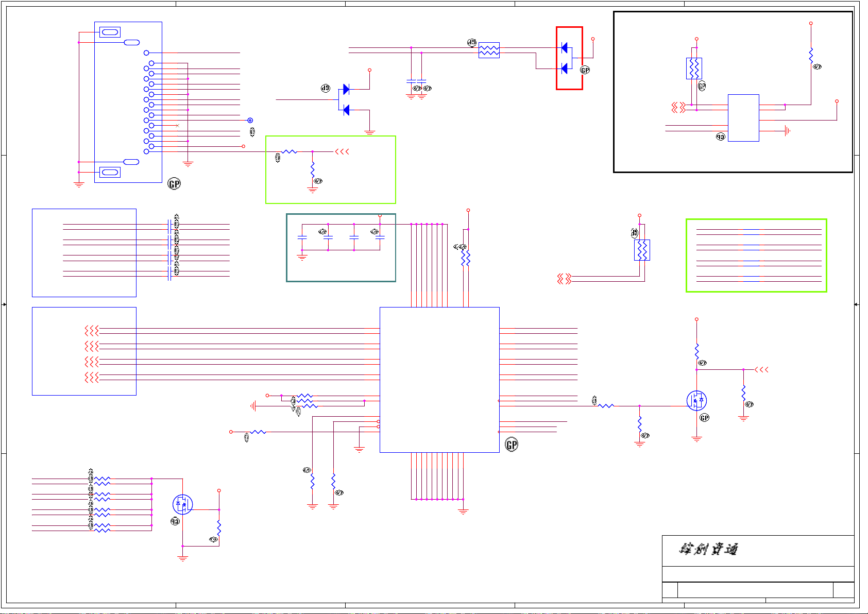Select the unboxed dual diode left of the top capacitors

346,99
